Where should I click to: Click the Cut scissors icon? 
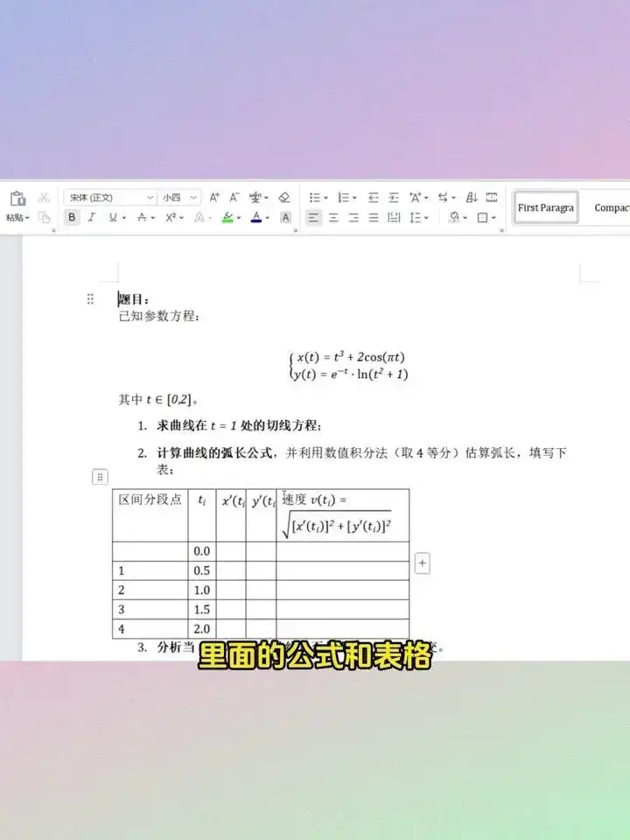pos(44,198)
